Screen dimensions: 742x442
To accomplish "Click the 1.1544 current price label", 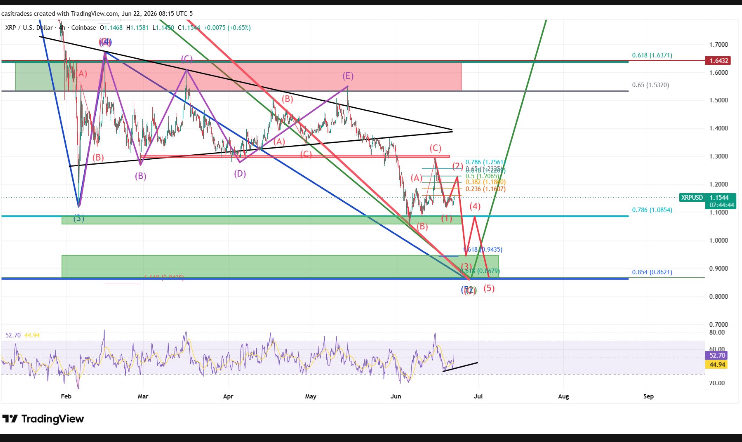I will pos(720,197).
